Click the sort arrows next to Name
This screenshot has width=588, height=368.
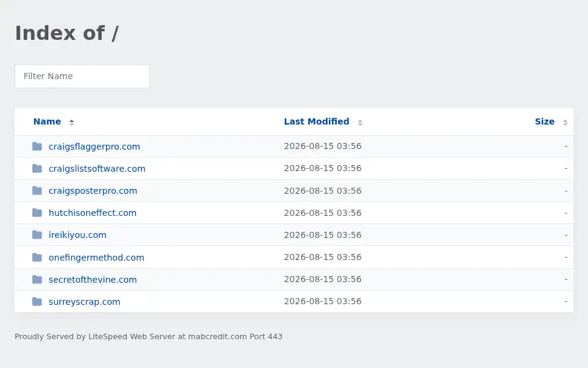click(x=71, y=122)
